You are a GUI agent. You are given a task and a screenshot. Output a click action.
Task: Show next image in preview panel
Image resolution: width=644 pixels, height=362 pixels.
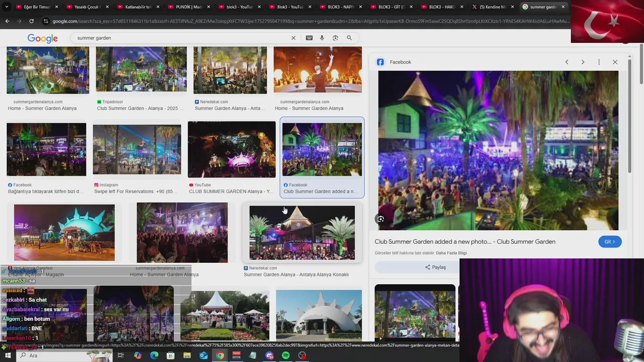pyautogui.click(x=583, y=62)
